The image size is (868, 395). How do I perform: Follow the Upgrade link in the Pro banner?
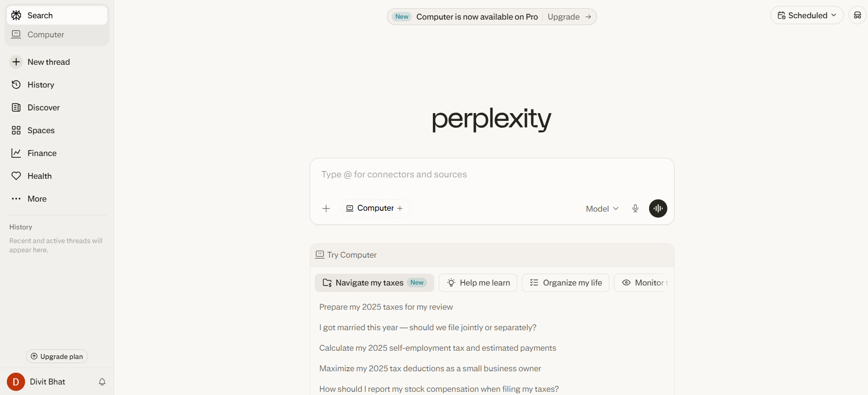(563, 16)
